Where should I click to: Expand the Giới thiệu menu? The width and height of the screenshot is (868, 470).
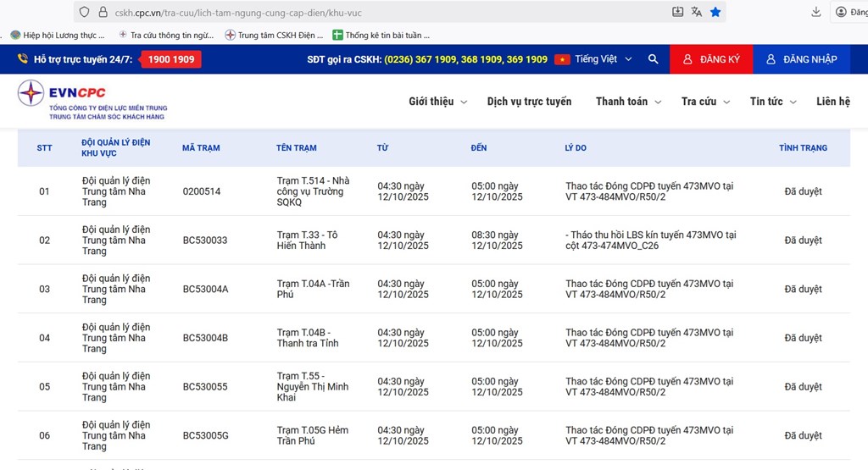(x=437, y=102)
